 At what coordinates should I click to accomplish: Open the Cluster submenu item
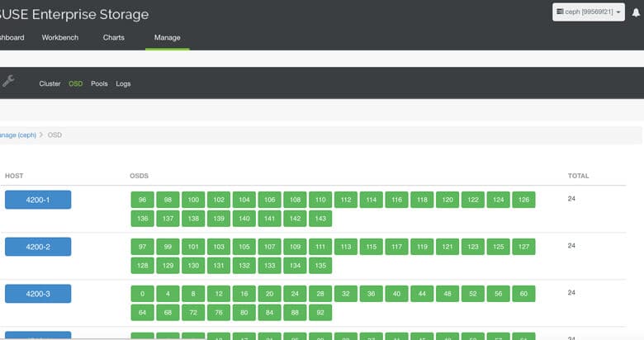[x=50, y=83]
